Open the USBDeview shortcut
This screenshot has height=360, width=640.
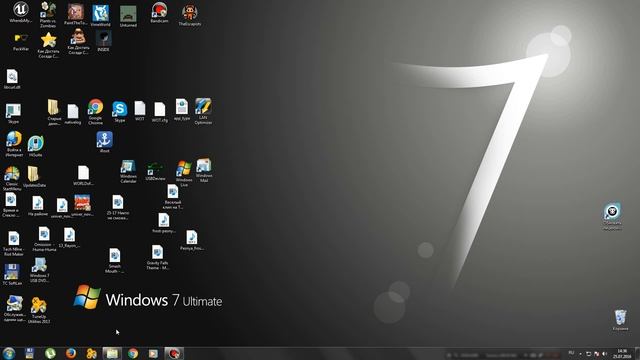tap(155, 171)
